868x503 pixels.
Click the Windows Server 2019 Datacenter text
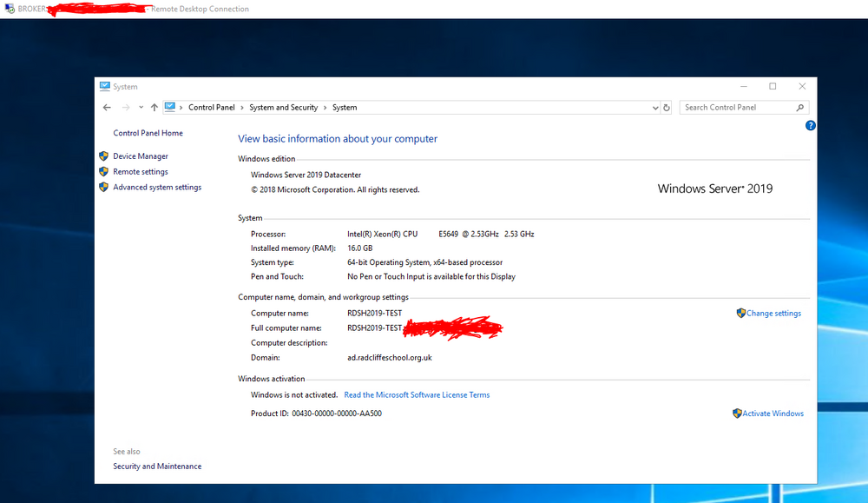pos(306,175)
